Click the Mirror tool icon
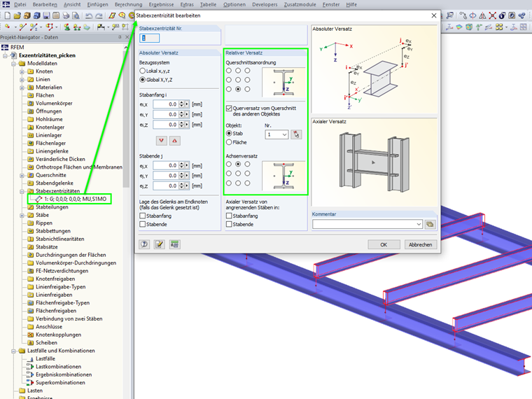532x399 pixels. pos(482,15)
